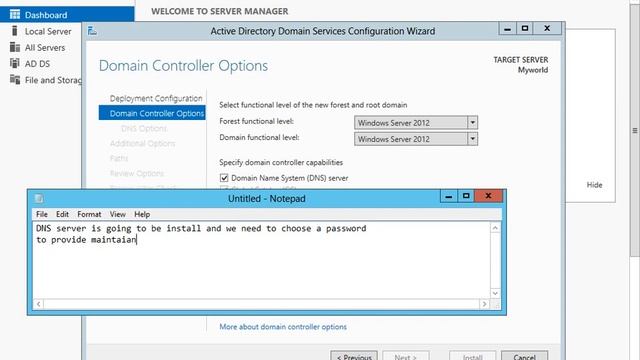Click into the Notepad text area
The height and width of the screenshot is (360, 640).
(261, 260)
